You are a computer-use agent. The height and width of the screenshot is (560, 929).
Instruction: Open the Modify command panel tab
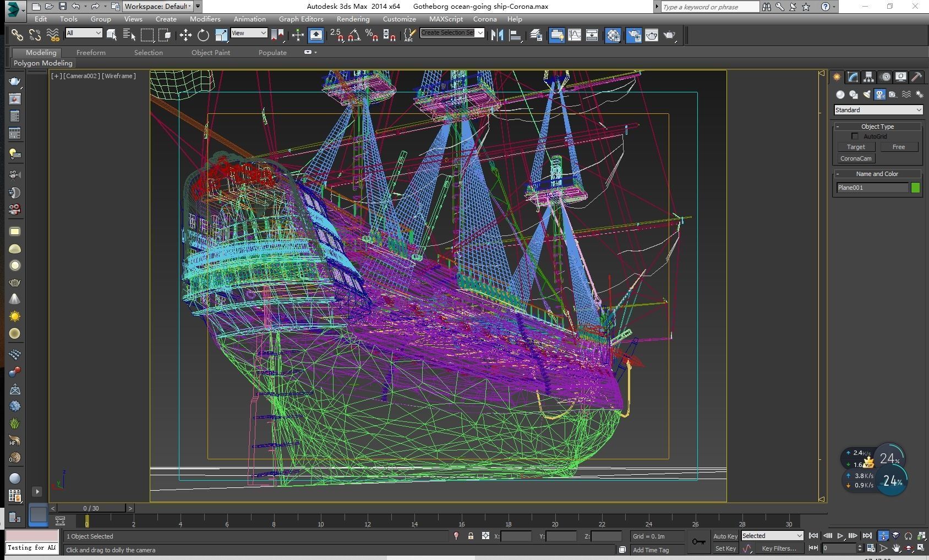pos(853,77)
